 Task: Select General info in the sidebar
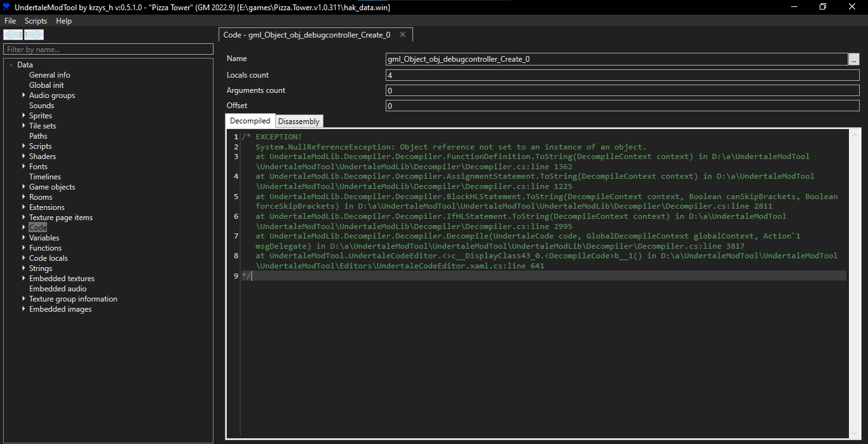click(x=50, y=74)
